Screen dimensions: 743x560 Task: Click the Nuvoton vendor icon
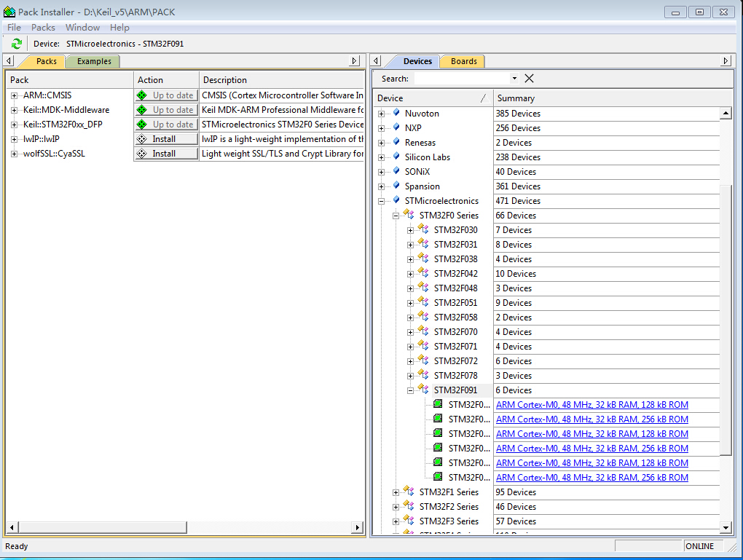396,112
